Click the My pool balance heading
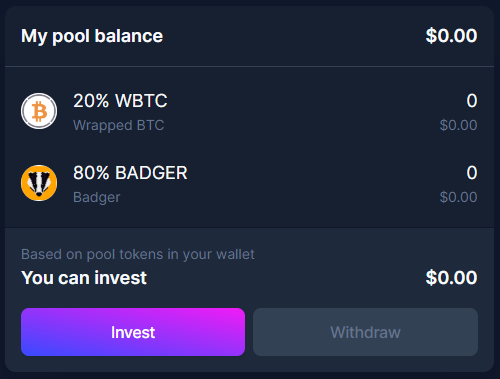 point(92,36)
